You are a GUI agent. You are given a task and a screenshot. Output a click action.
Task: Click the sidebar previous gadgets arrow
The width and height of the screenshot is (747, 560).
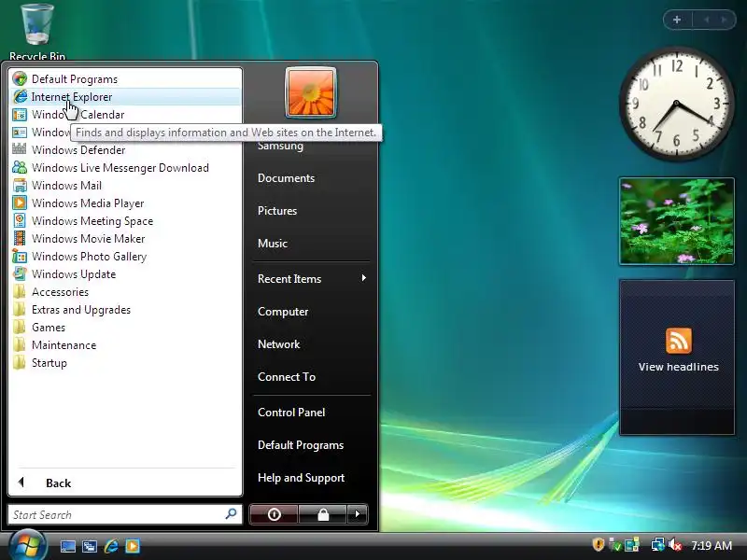707,20
